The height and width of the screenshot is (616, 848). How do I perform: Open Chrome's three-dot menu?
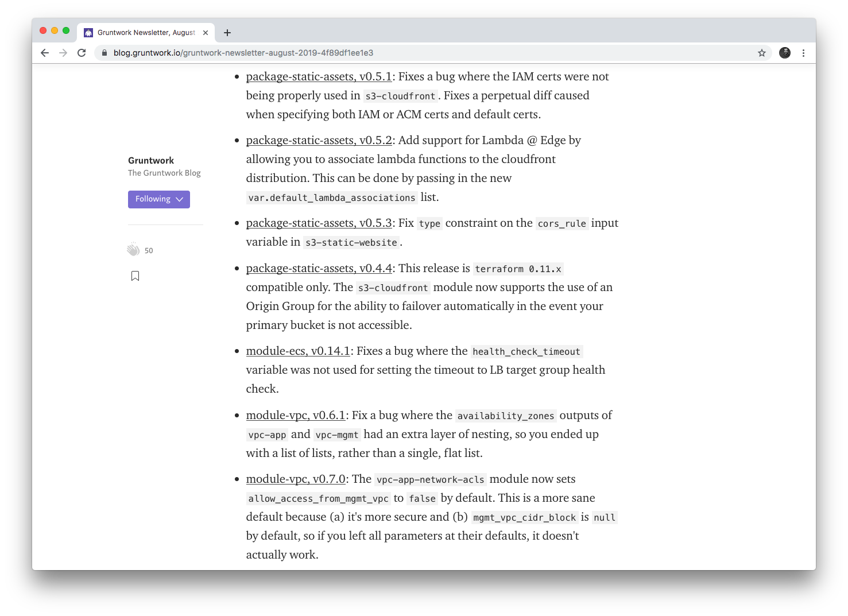[803, 52]
